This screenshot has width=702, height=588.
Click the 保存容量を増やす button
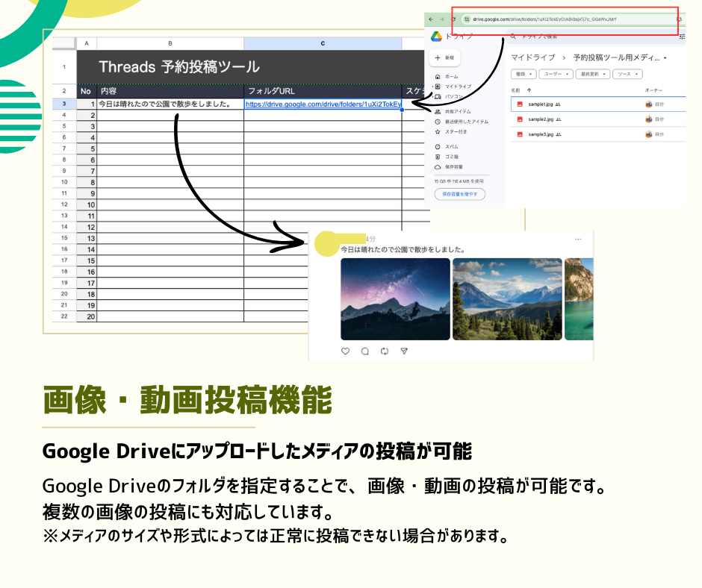pos(460,194)
